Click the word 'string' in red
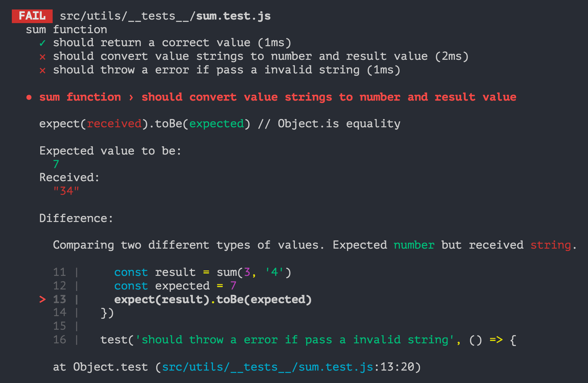 [550, 245]
